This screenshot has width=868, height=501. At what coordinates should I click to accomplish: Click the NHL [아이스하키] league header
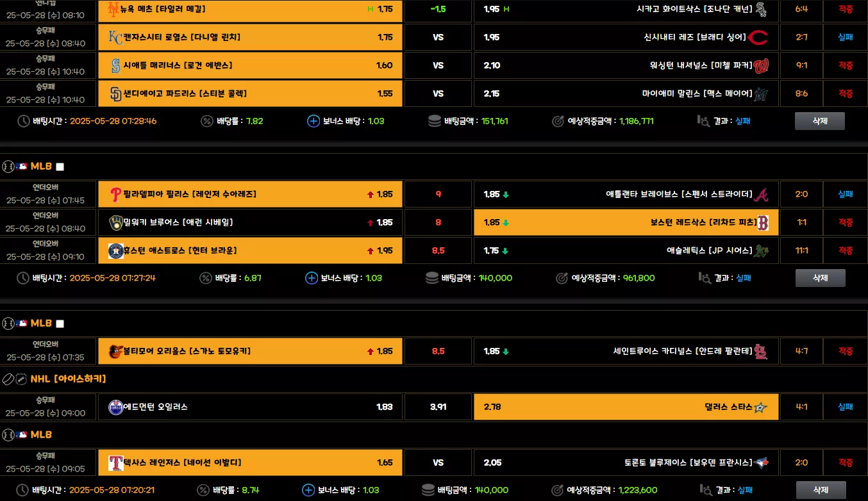(x=68, y=379)
